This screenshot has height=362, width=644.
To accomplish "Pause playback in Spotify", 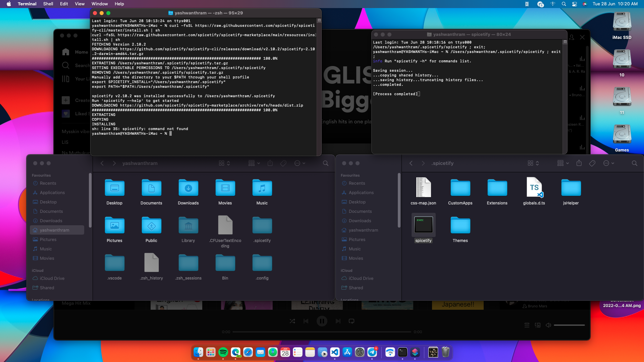I will tap(322, 321).
